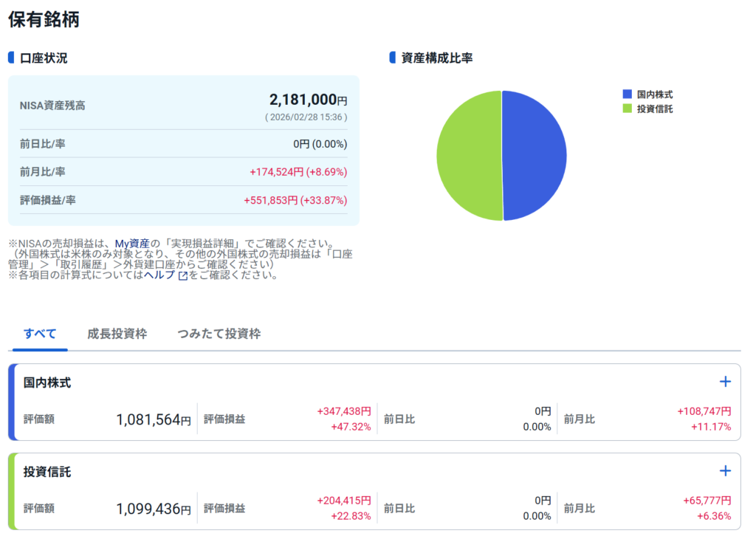756x539 pixels.
Task: Expand the 投資信託 section with plus icon
Action: click(x=725, y=471)
